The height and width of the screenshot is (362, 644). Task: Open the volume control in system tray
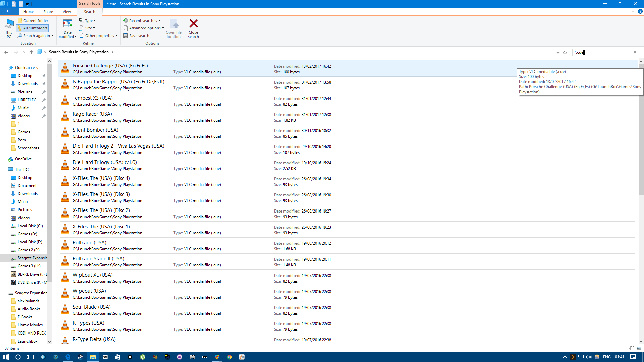click(x=589, y=357)
